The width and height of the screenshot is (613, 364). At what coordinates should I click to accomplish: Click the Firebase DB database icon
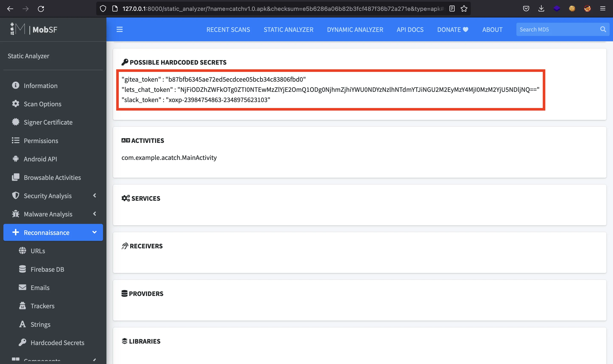pos(23,269)
